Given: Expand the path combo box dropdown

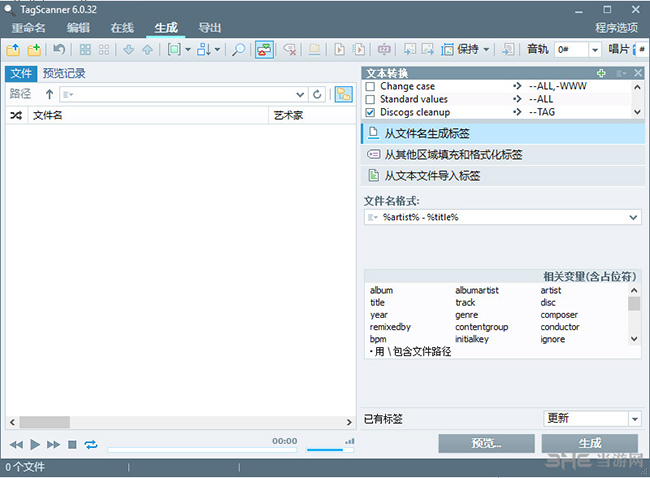Looking at the screenshot, I should click(x=300, y=95).
